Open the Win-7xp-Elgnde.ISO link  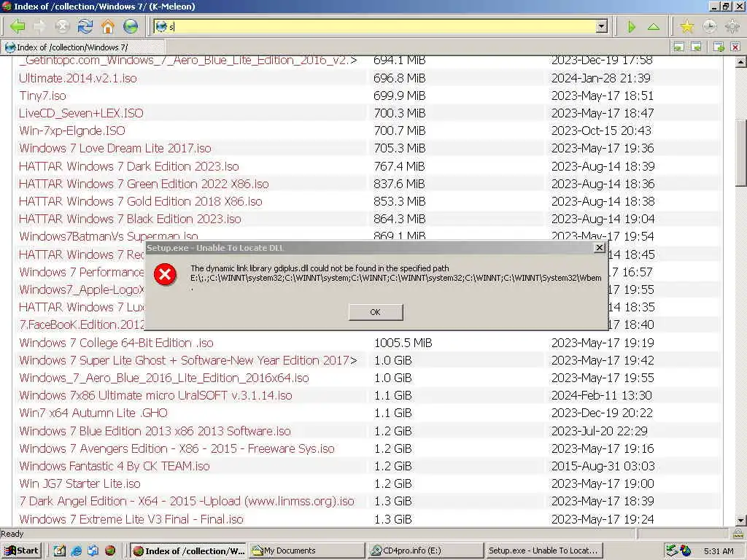pyautogui.click(x=72, y=131)
